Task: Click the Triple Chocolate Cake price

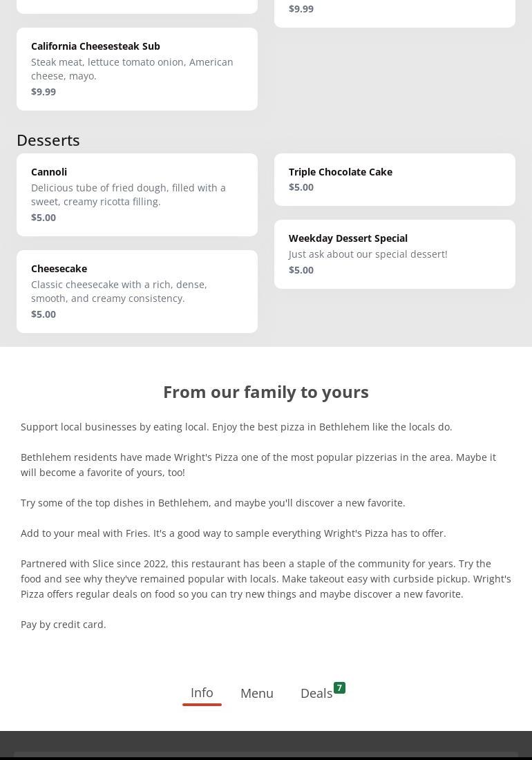Action: click(x=301, y=187)
